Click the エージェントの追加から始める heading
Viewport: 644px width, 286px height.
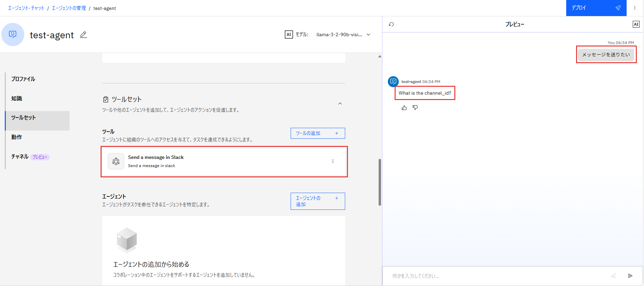pyautogui.click(x=151, y=264)
